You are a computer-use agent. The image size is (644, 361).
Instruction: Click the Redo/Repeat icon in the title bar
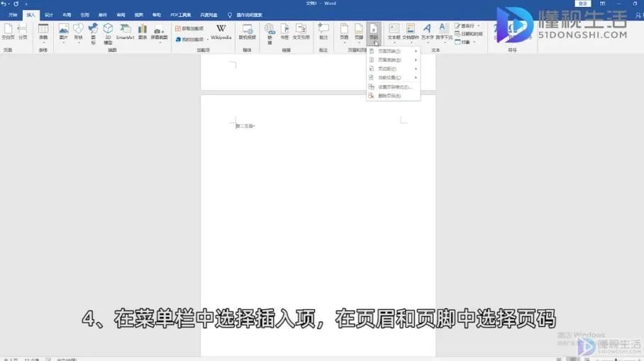point(16,4)
